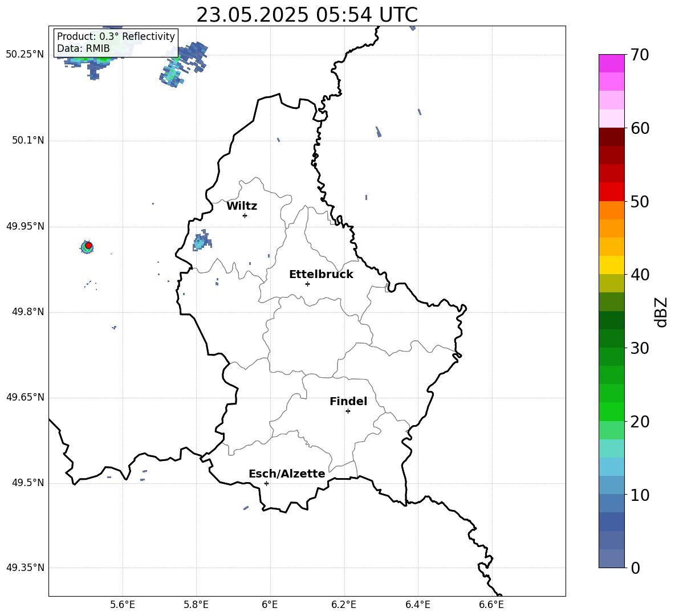Click the title 23.05.2025 05:54 UTC

(x=307, y=15)
